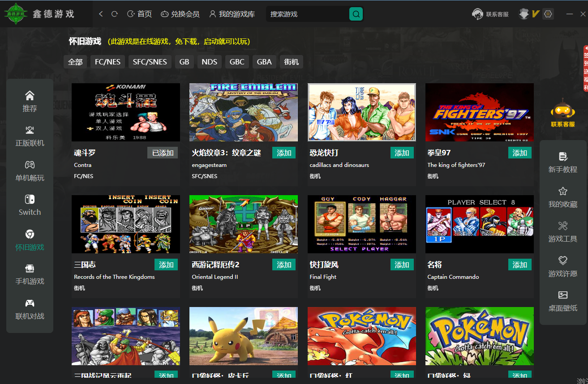This screenshot has width=588, height=384.
Task: Open 兑换会员 in the top navigation
Action: [x=180, y=14]
